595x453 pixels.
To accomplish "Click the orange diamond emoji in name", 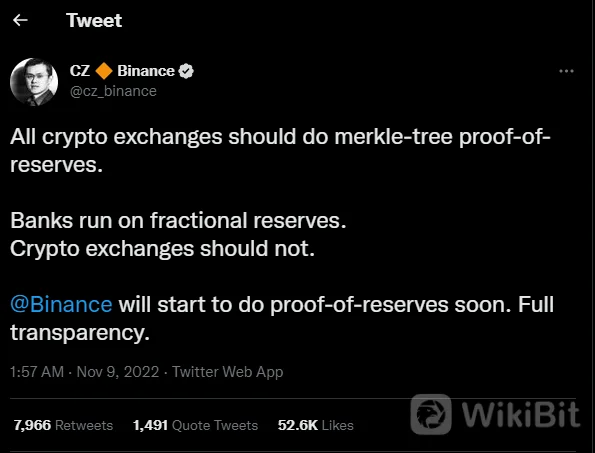I will (104, 71).
